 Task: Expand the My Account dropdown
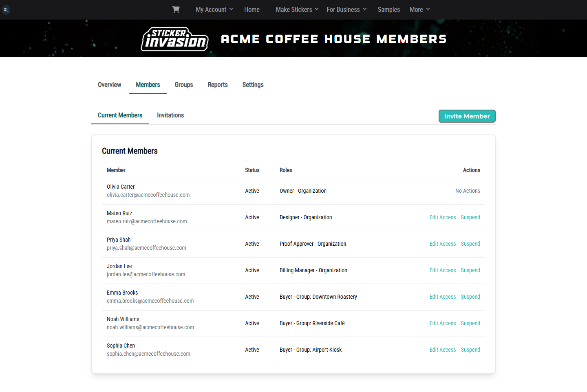click(x=214, y=9)
